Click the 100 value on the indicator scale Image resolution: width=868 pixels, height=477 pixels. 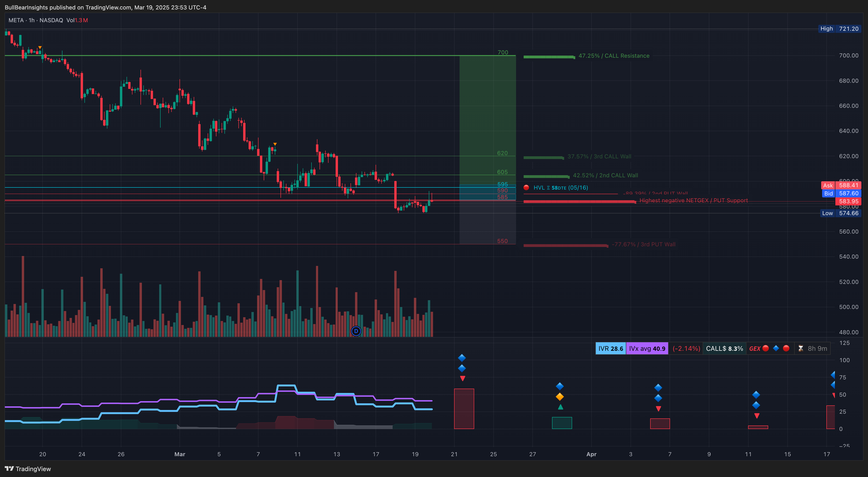pyautogui.click(x=844, y=360)
